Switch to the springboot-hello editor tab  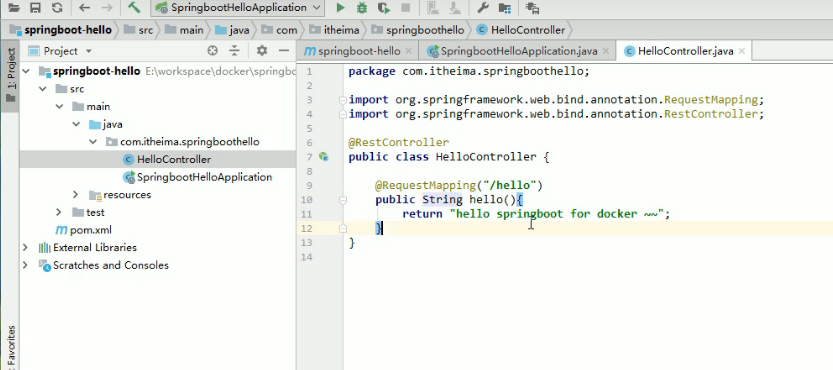pos(358,51)
